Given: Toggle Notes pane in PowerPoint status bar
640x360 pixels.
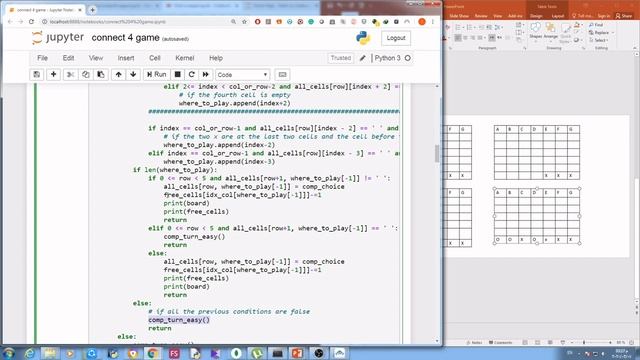Looking at the screenshot, I should (474, 342).
